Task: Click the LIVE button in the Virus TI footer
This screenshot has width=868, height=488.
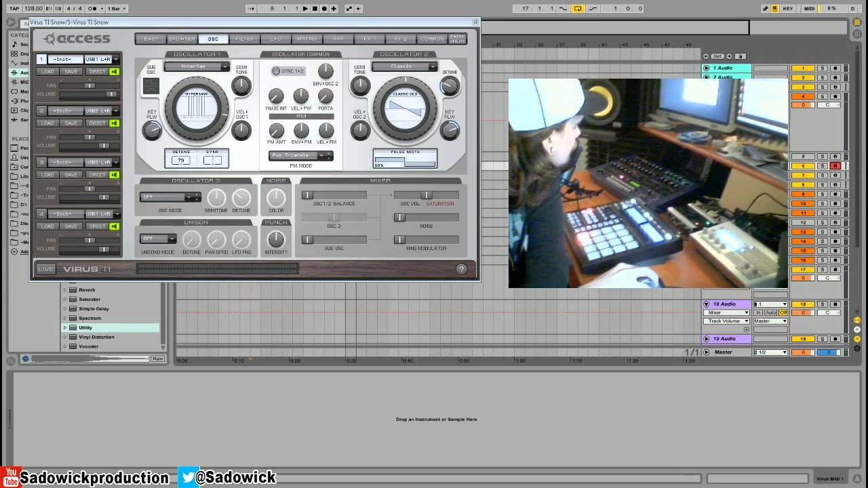Action: coord(45,269)
